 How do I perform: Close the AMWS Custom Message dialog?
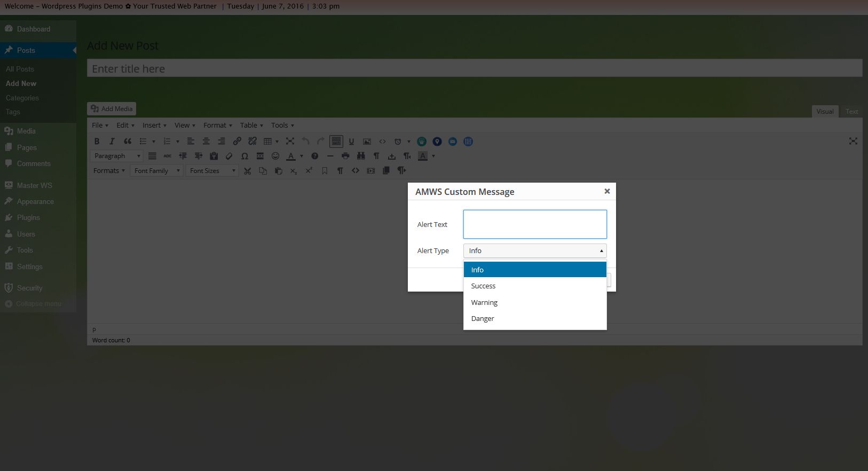click(607, 191)
